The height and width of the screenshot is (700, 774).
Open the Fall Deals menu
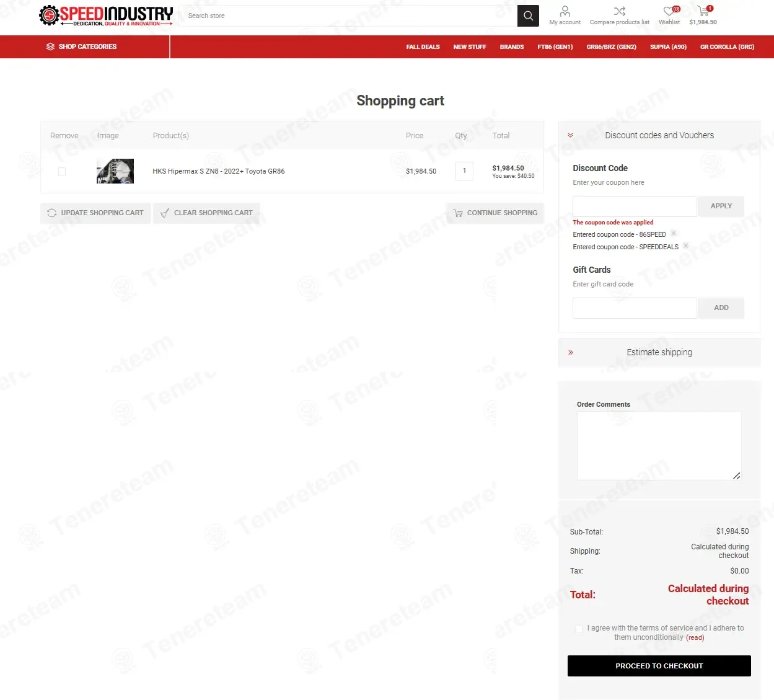tap(423, 47)
